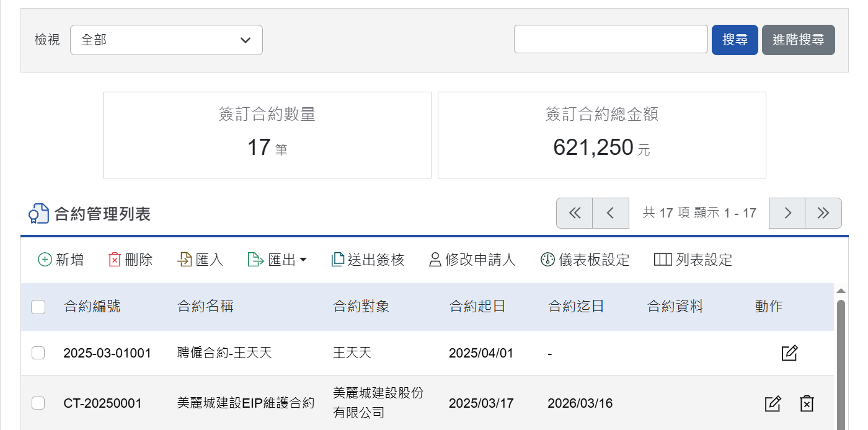Screen dimensions: 868x430
Task: Click the last-page double-arrow pagination control
Action: [823, 213]
